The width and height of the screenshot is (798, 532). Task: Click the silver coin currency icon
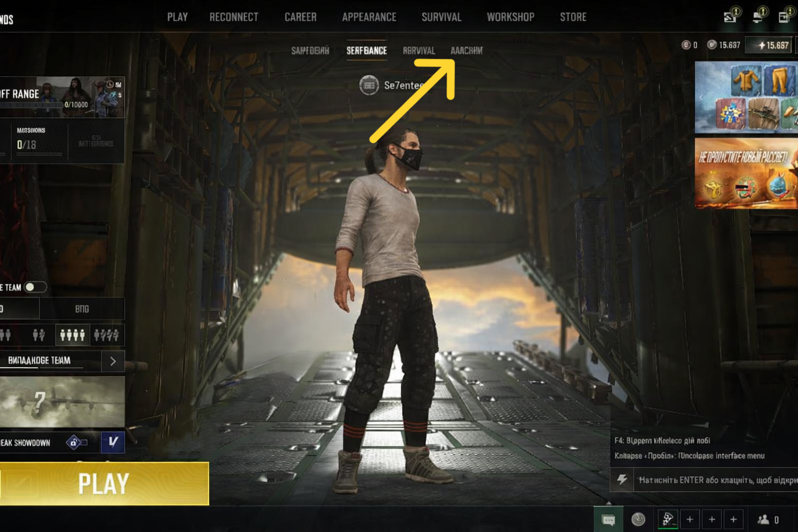[712, 45]
